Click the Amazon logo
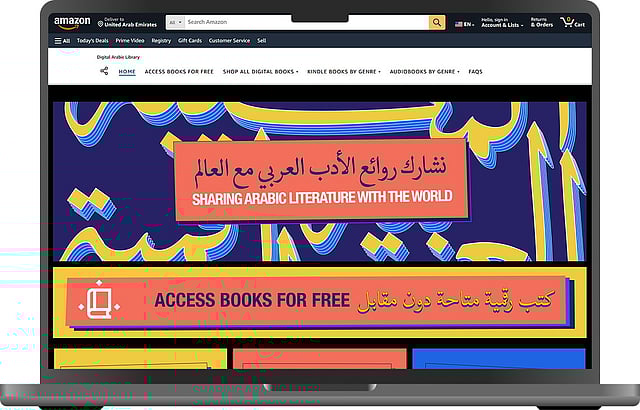 click(72, 21)
